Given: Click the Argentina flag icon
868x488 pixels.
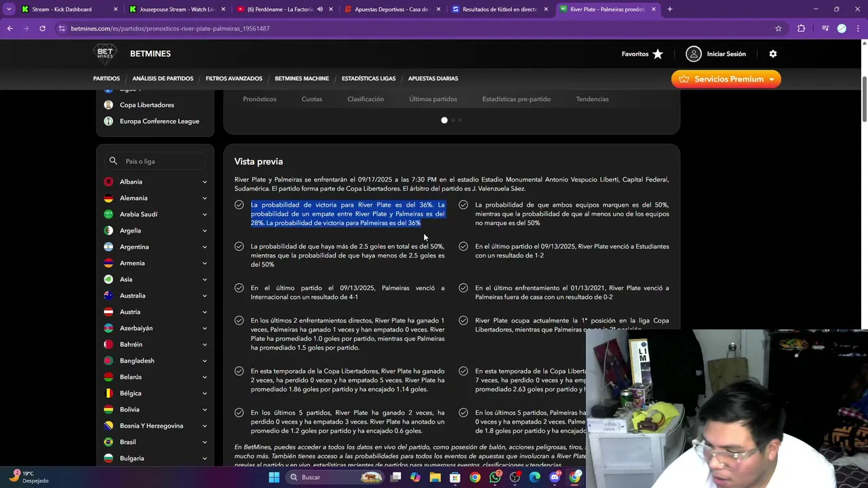Looking at the screenshot, I should [108, 247].
